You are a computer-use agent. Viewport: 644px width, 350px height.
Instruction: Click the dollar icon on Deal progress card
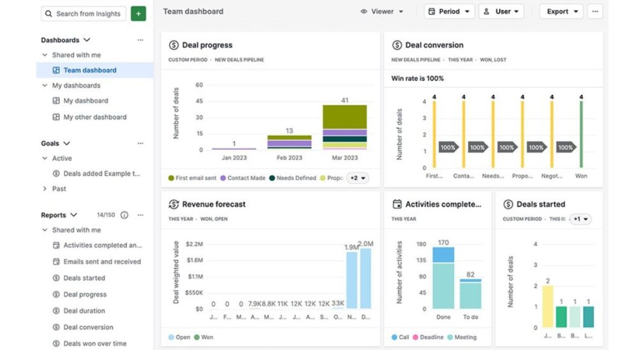174,45
